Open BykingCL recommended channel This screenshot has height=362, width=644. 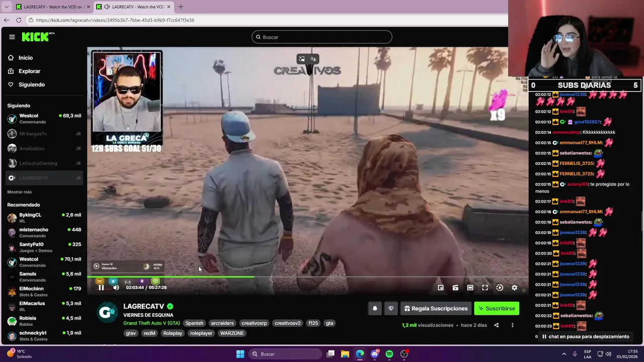(x=44, y=218)
